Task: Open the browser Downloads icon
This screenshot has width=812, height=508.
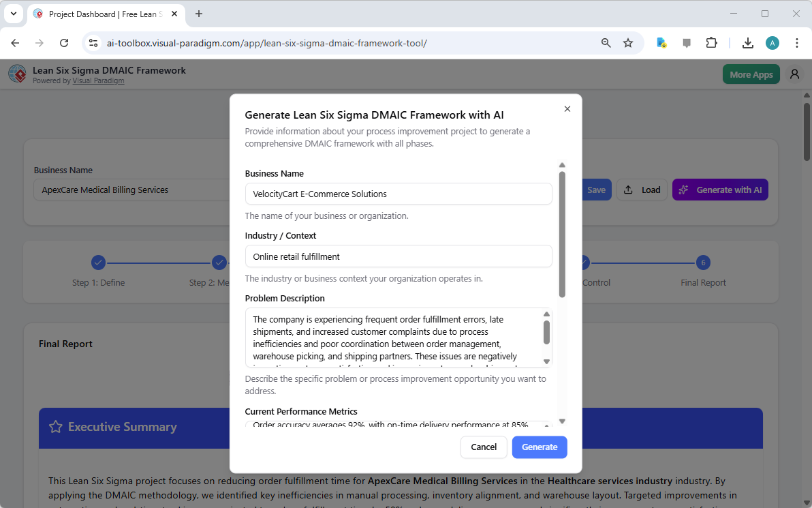Action: [x=747, y=42]
